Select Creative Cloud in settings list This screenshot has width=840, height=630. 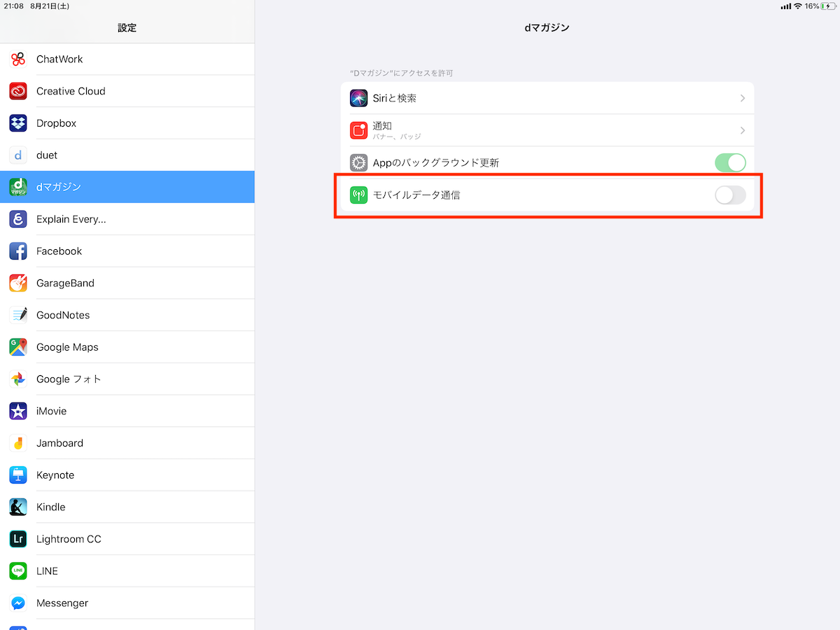[127, 91]
